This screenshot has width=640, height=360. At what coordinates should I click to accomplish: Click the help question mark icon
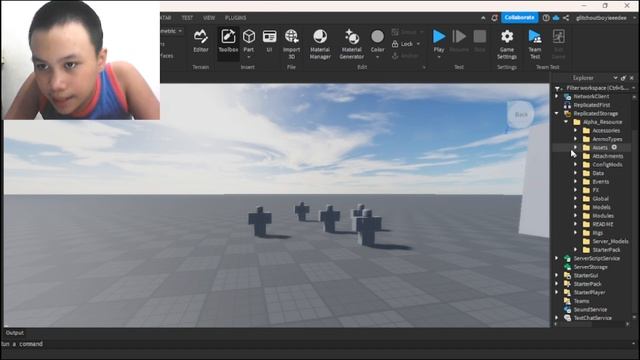point(546,18)
